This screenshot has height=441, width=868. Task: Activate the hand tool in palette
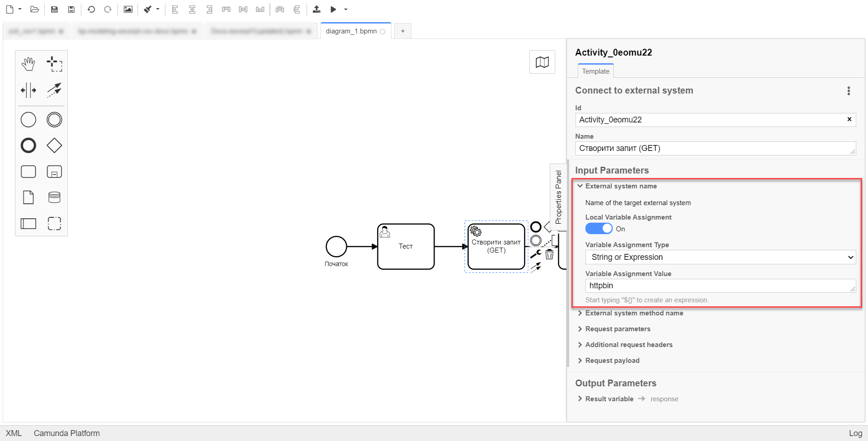click(28, 64)
